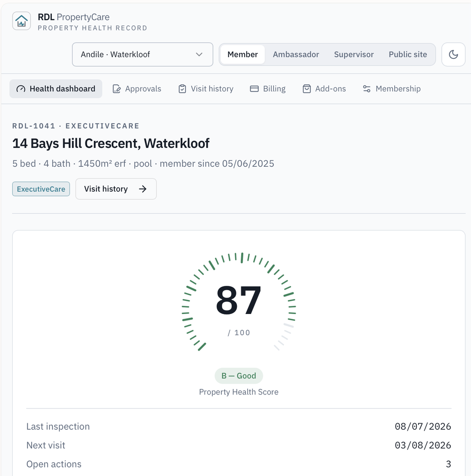Switch to the Supervisor role view
Viewport: 471px width, 476px height.
coord(354,54)
